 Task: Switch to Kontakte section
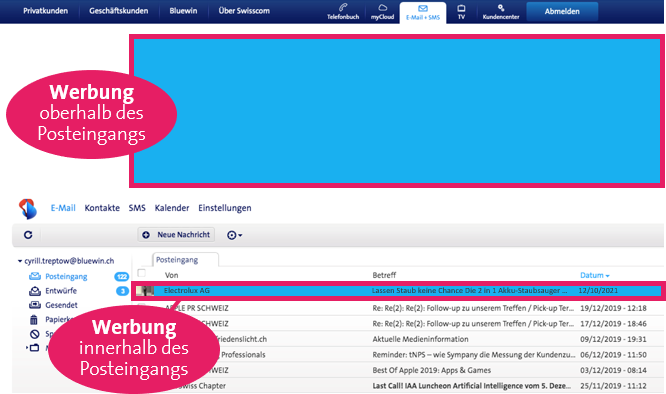pyautogui.click(x=102, y=208)
